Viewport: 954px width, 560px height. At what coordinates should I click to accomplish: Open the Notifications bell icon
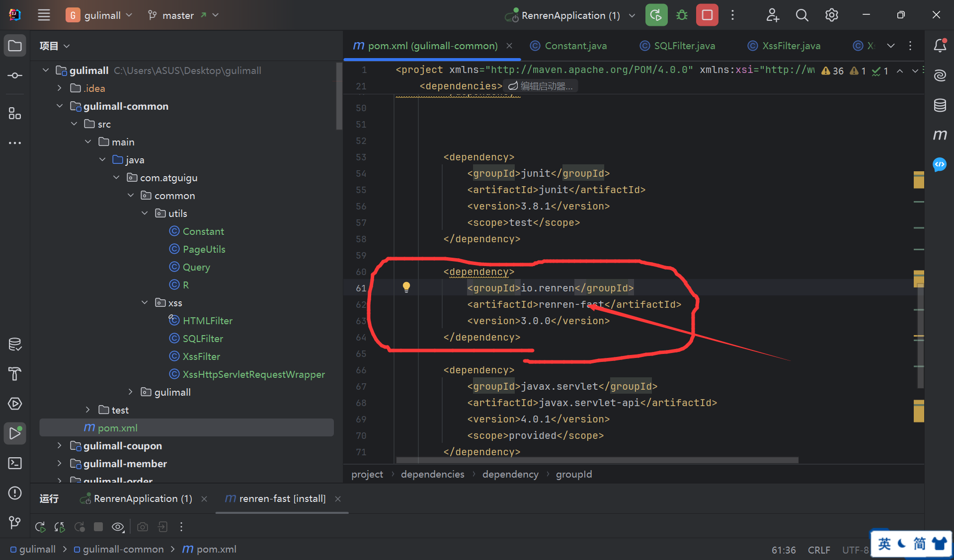tap(940, 46)
